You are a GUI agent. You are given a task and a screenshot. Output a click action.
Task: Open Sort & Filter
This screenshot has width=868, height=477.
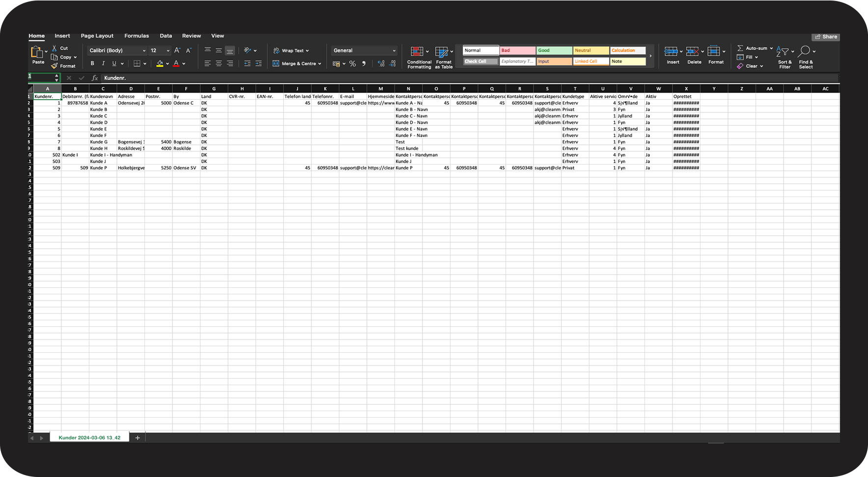784,57
